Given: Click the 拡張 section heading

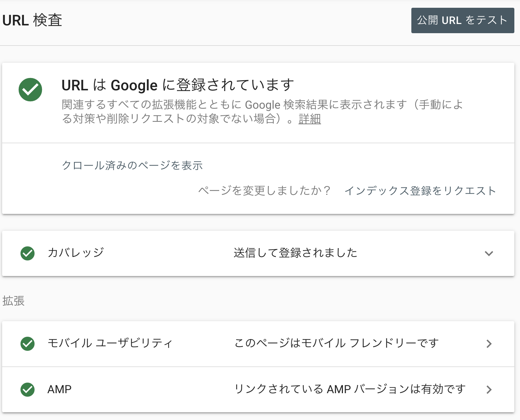Looking at the screenshot, I should click(x=13, y=301).
